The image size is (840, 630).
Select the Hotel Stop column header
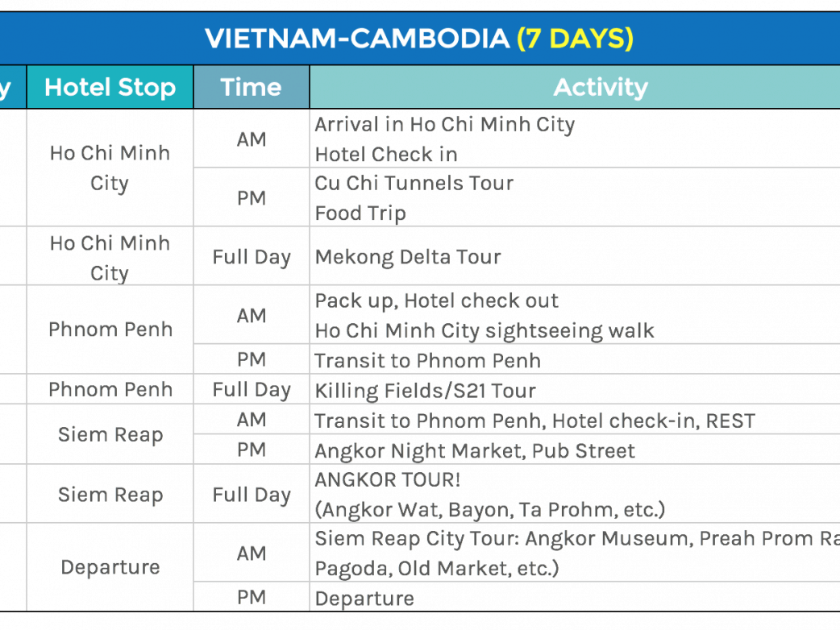pyautogui.click(x=110, y=87)
